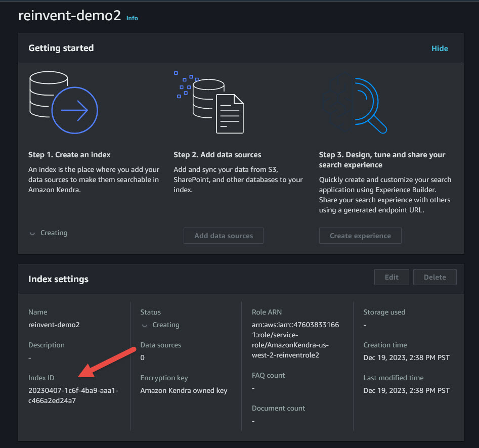Click the Last modified time value
The height and width of the screenshot is (448, 479).
(x=407, y=390)
